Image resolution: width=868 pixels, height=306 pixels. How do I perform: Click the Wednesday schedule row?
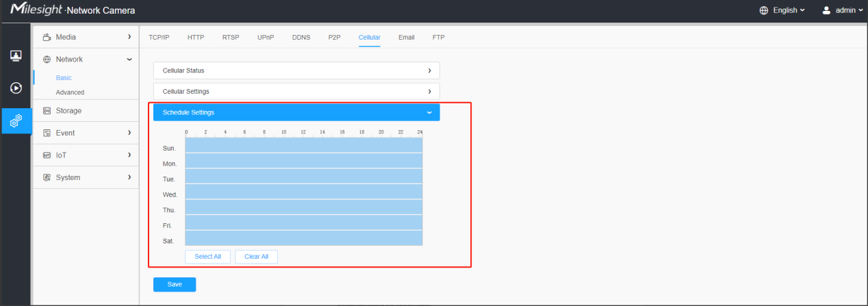[x=304, y=192]
